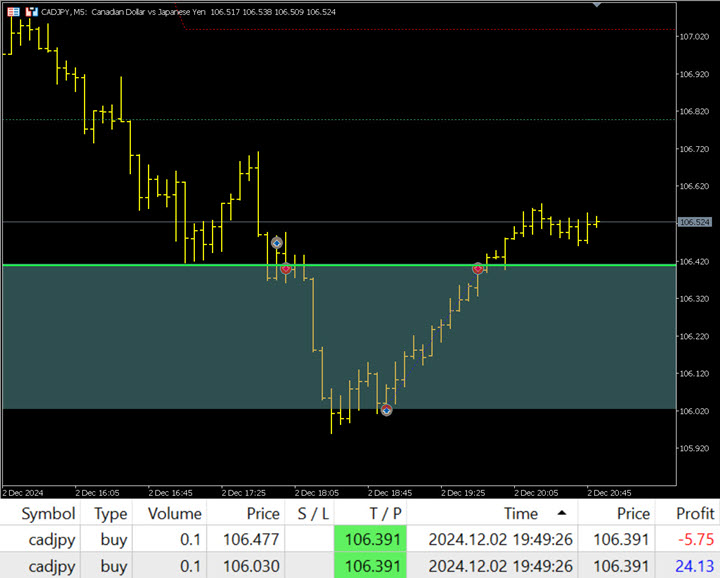Click the open price 106.030 cell
This screenshot has width=720, height=578.
tap(250, 566)
